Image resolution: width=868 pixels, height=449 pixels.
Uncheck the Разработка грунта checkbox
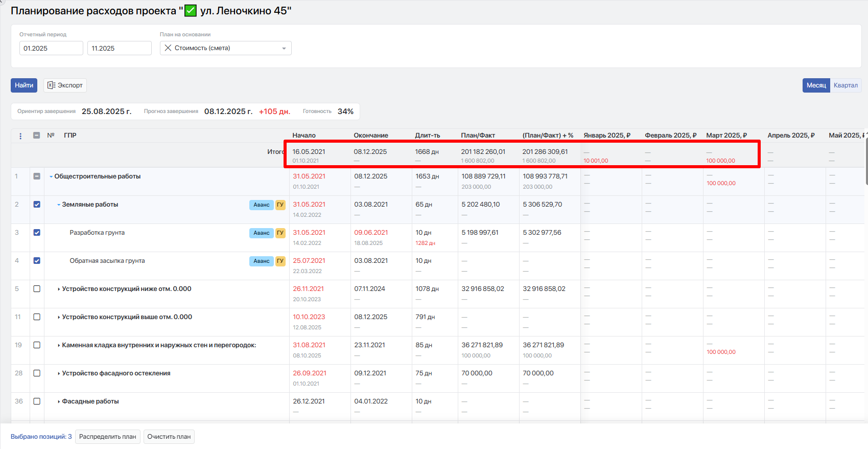(37, 233)
